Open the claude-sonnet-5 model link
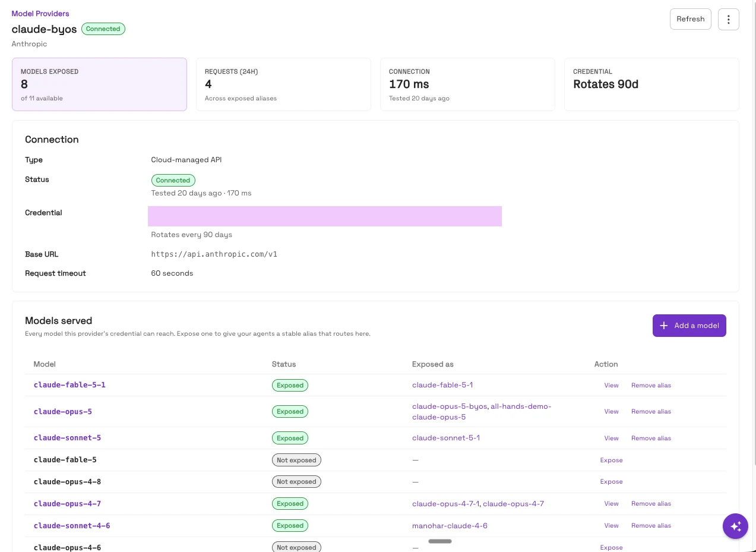The image size is (756, 552). pos(67,438)
